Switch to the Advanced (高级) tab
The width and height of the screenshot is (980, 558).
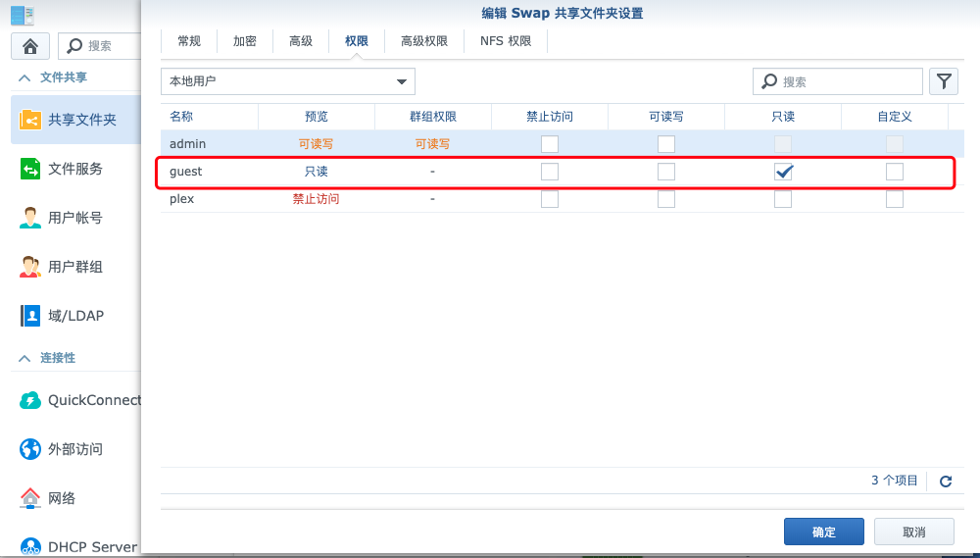pos(301,41)
